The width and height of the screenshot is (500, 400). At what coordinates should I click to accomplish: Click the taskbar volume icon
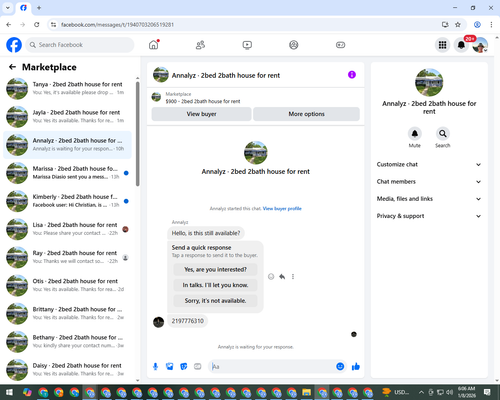click(x=450, y=392)
